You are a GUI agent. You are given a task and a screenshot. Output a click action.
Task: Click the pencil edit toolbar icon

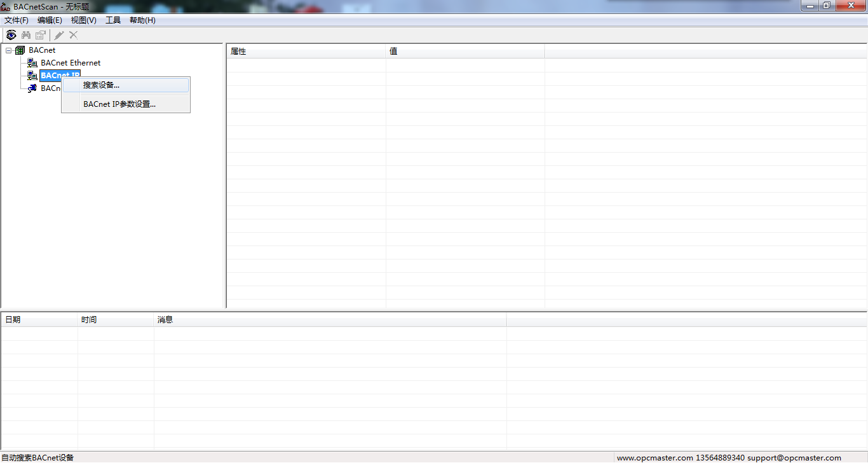point(59,35)
